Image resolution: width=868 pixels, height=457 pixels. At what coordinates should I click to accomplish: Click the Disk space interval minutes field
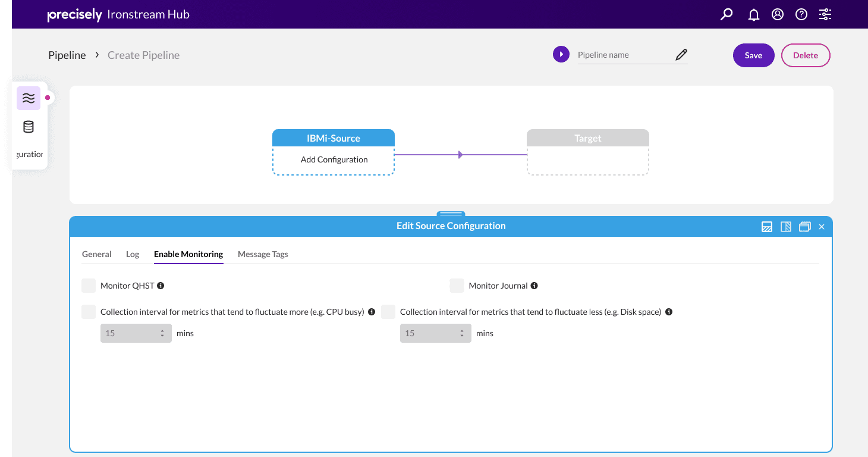[436, 333]
